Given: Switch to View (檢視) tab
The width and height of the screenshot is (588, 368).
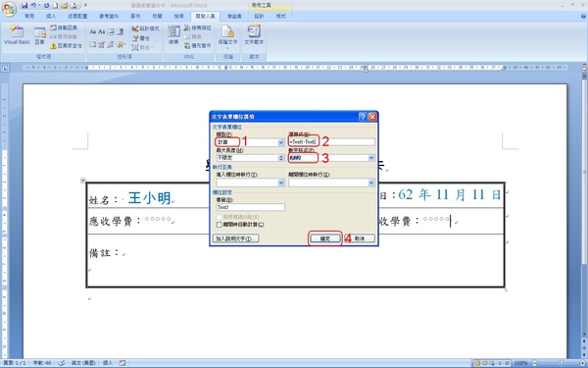Looking at the screenshot, I should 179,17.
